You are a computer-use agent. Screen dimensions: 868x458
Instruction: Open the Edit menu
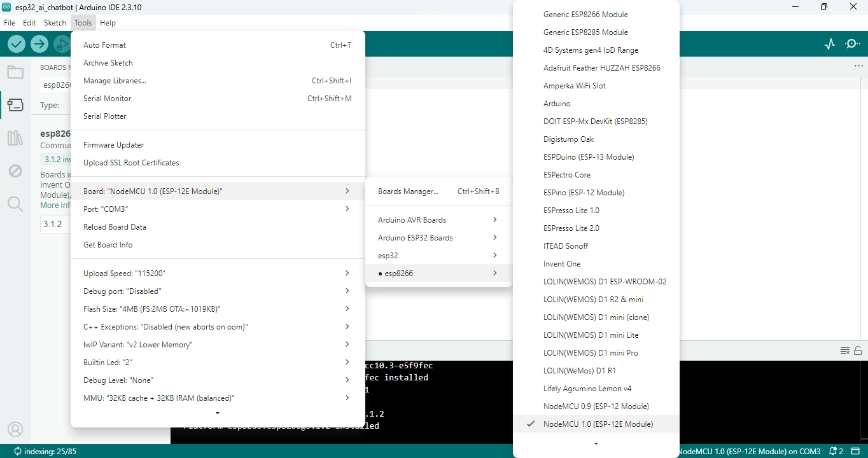click(29, 23)
